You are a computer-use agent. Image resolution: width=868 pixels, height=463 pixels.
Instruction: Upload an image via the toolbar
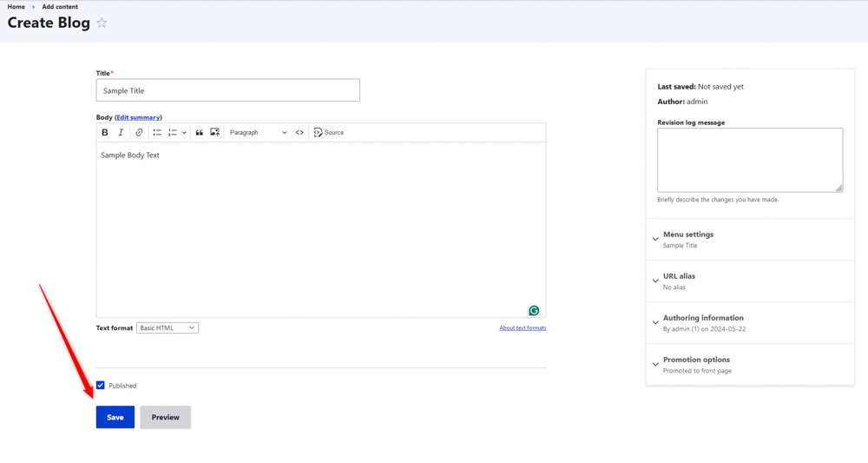click(x=214, y=132)
